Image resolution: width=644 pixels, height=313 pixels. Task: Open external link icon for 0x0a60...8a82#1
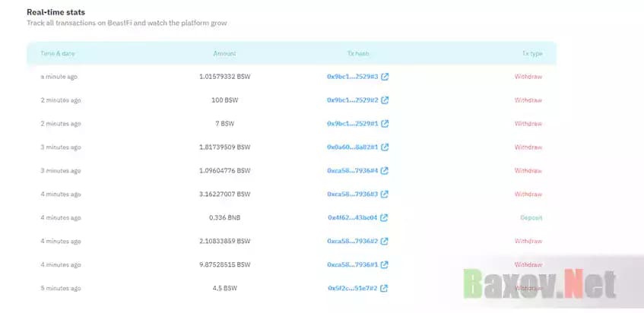click(385, 147)
